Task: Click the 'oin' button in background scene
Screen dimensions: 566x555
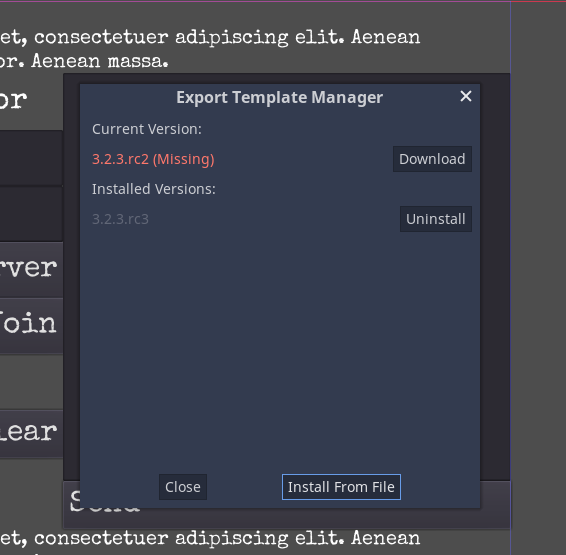Action: coord(31,325)
